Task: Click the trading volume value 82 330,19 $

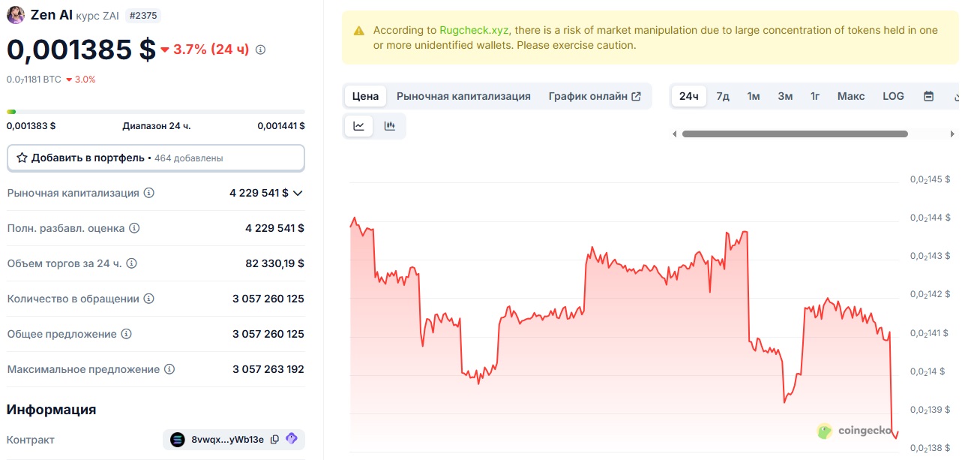Action: [x=274, y=263]
